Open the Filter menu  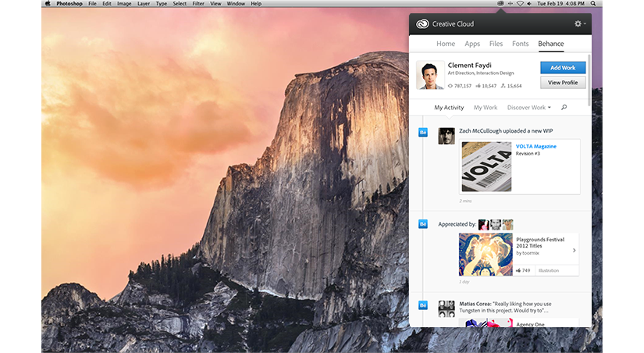(x=198, y=3)
